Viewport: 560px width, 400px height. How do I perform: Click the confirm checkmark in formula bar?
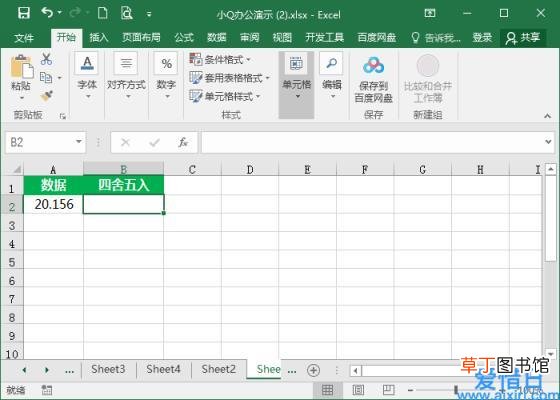(154, 142)
